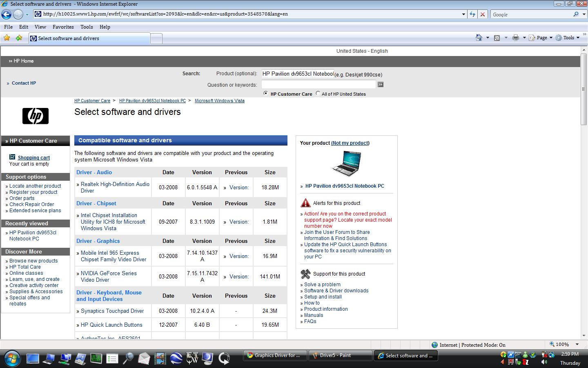Click the Print icon in command bar

click(516, 38)
